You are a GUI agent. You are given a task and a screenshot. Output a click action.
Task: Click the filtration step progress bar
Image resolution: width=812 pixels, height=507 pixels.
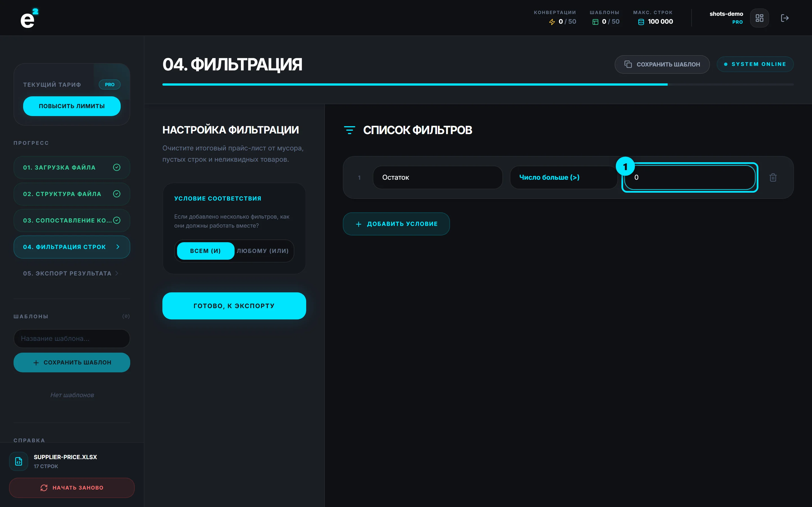[x=478, y=84]
